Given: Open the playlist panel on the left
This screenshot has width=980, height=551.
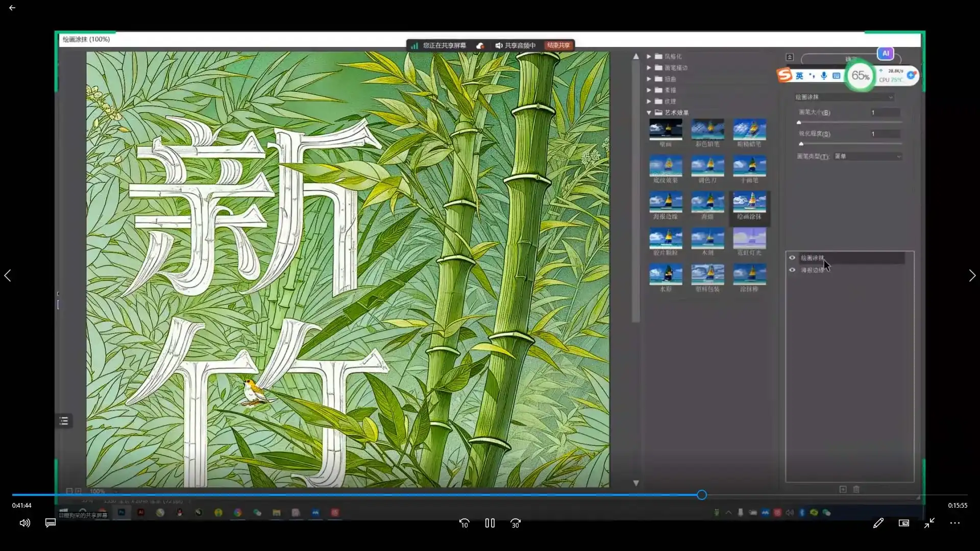Looking at the screenshot, I should click(x=63, y=420).
